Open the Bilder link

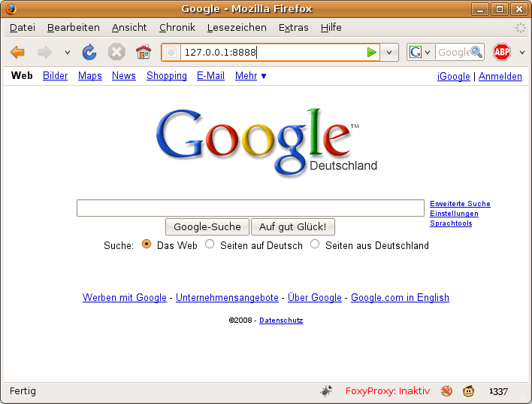pos(56,75)
